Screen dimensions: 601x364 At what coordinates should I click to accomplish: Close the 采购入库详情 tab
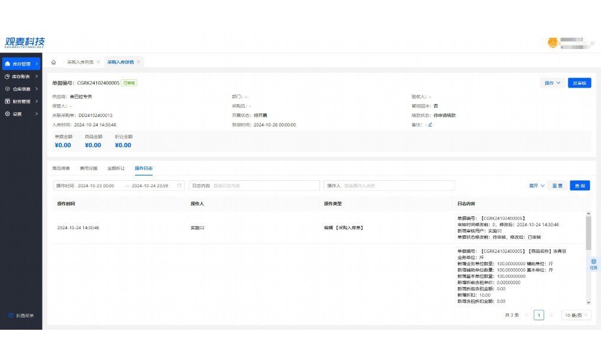tap(138, 62)
